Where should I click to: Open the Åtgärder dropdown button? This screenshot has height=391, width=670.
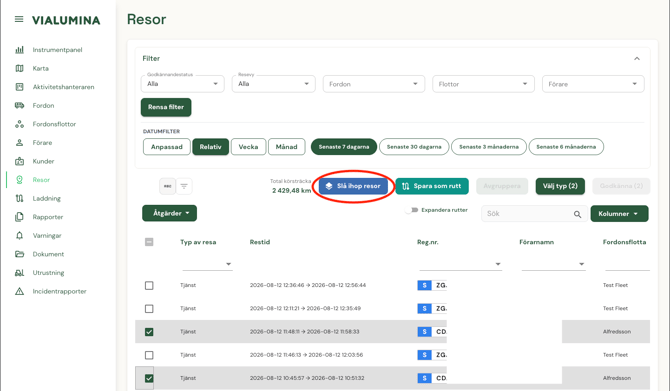click(x=170, y=213)
